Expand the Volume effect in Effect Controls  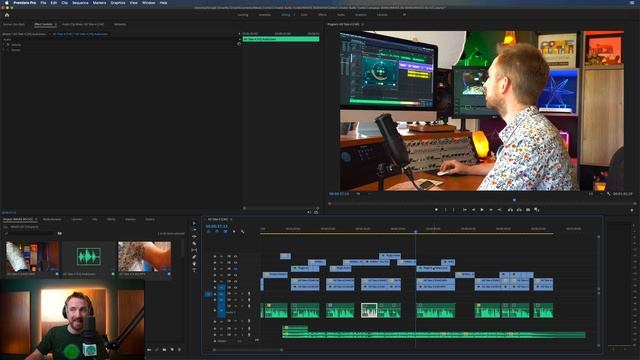point(4,45)
